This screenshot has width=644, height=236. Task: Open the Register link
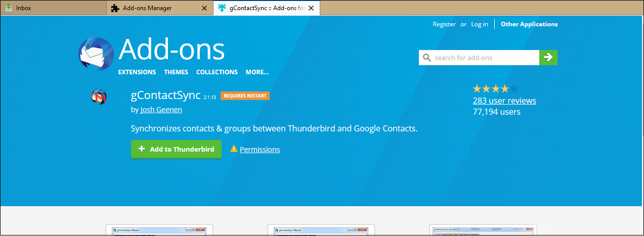tap(444, 24)
